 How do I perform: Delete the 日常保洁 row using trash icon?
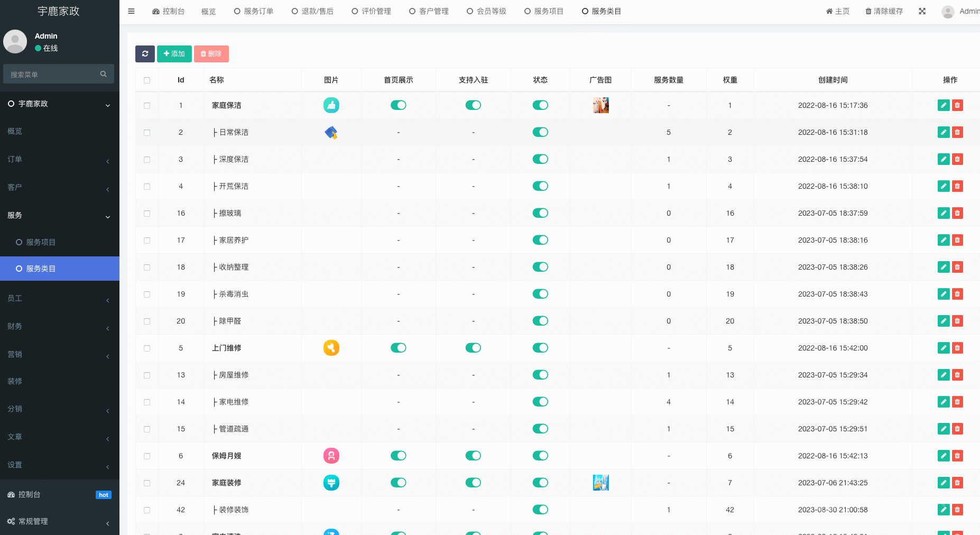957,132
